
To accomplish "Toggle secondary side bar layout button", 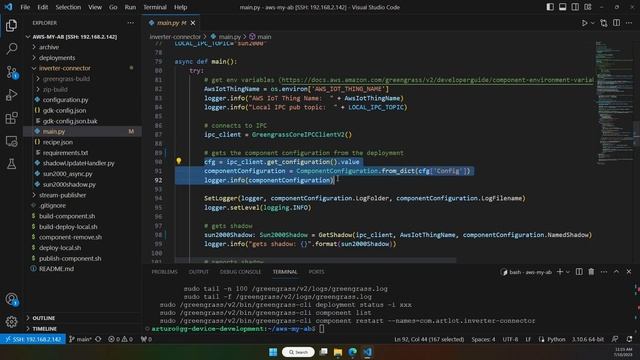I will [x=575, y=7].
